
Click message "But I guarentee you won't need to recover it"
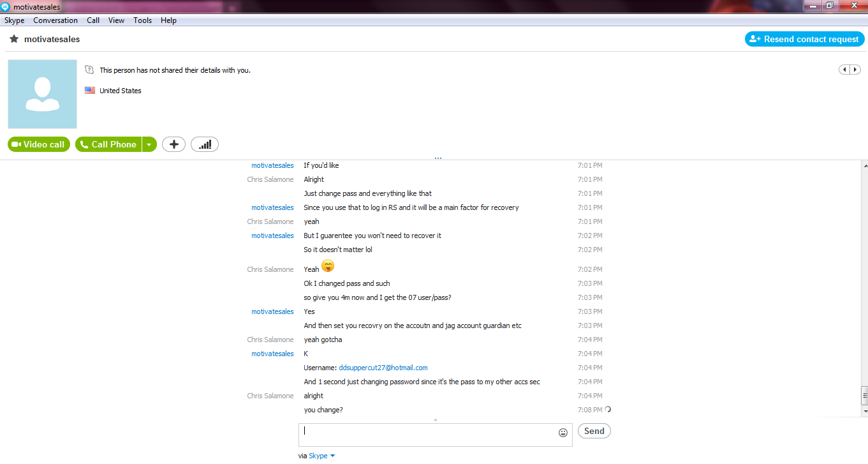point(372,236)
